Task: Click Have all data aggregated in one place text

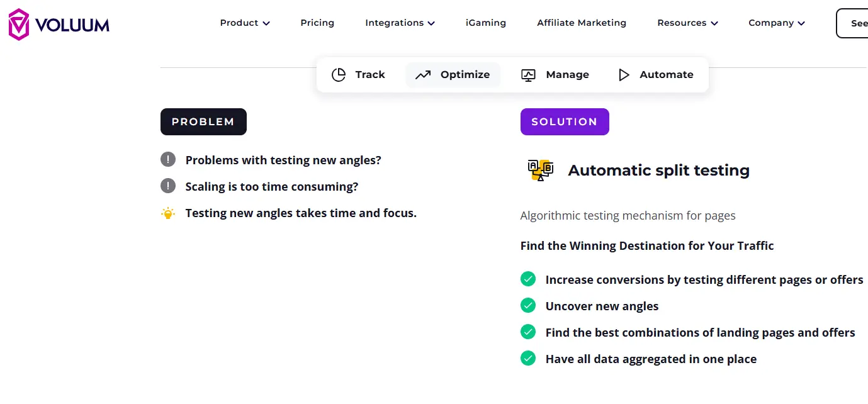Action: 651,359
